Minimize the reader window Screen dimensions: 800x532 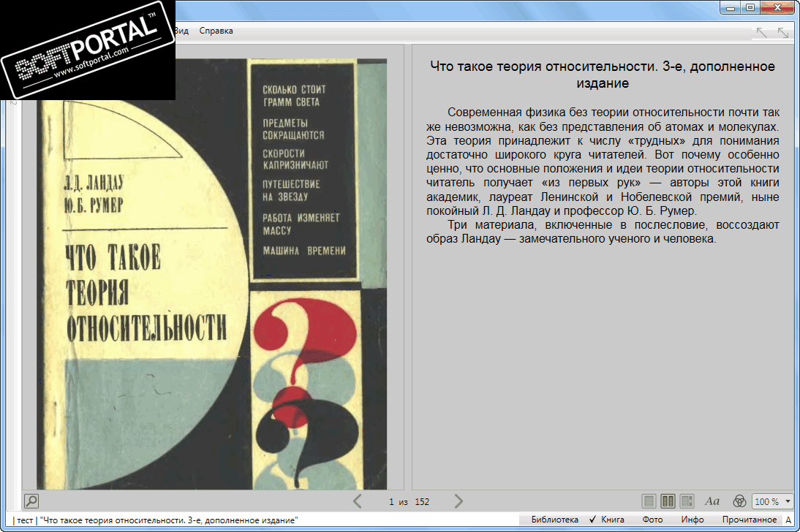click(x=731, y=7)
